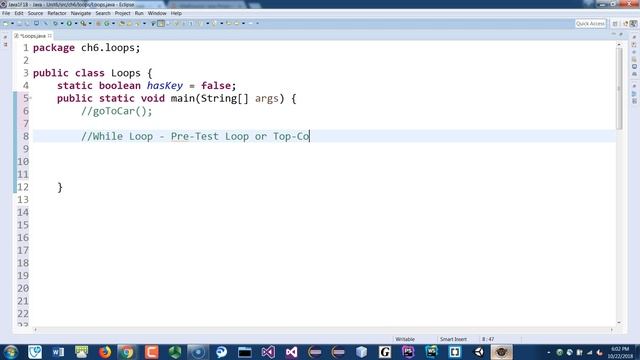Open Unity from the taskbar

click(x=478, y=352)
